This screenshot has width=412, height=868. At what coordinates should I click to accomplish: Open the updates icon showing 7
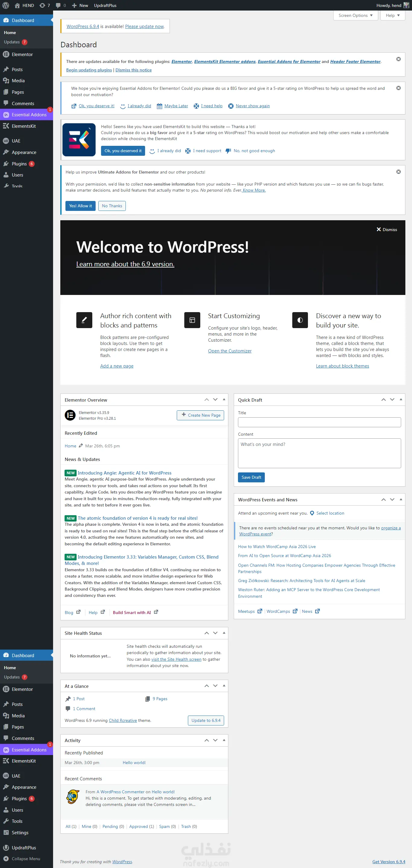45,5
